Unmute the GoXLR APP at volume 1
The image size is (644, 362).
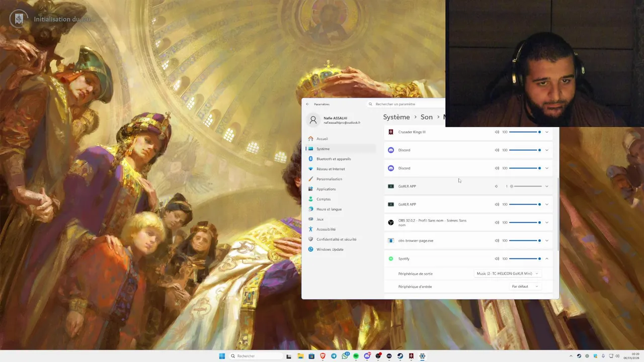click(497, 187)
